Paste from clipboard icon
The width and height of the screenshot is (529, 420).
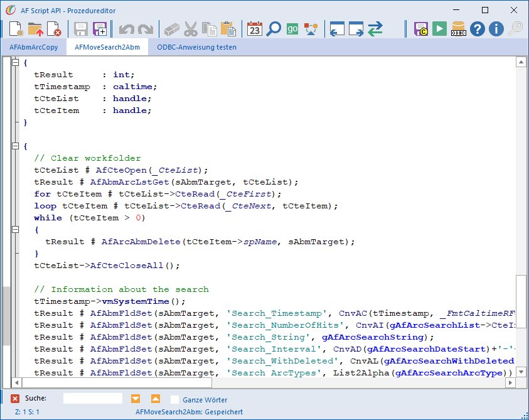(228, 29)
